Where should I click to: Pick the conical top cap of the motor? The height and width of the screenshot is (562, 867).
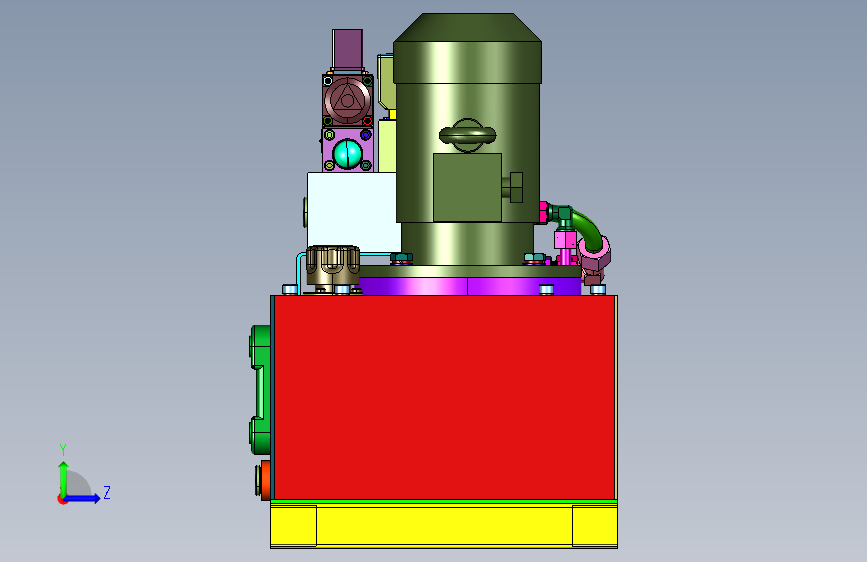tap(467, 27)
